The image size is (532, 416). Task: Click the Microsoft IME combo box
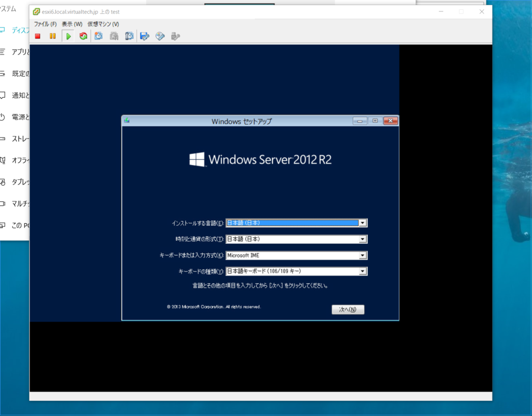(x=296, y=255)
